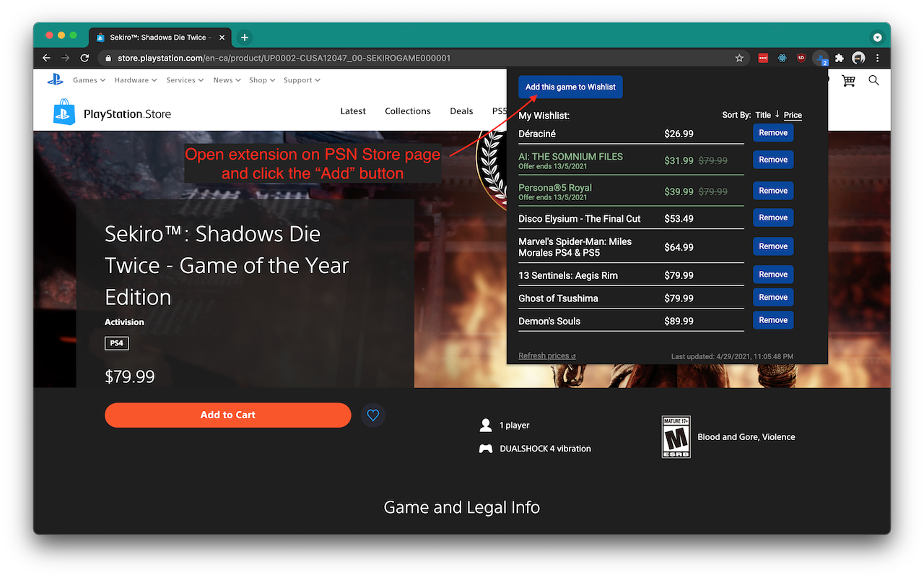Open the React DevTools extension icon

pyautogui.click(x=782, y=58)
